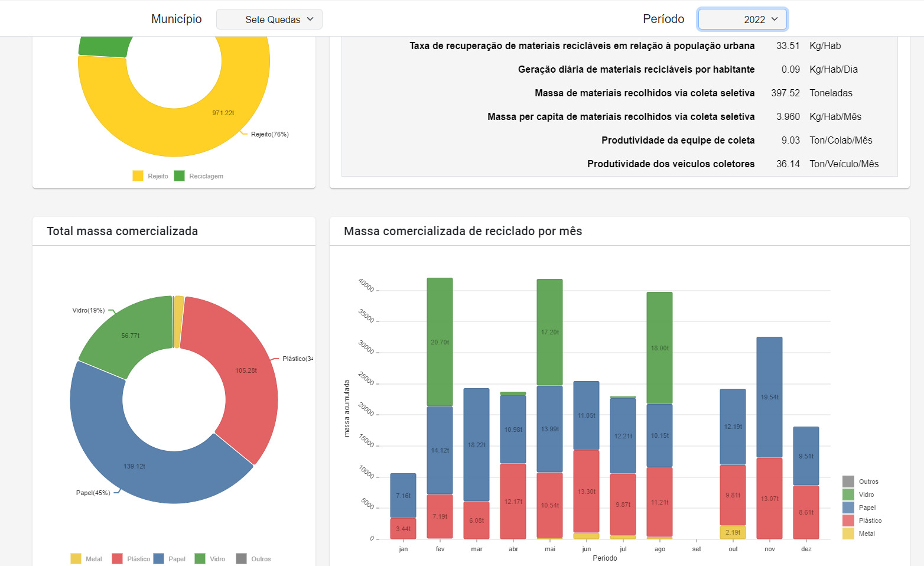
Task: Toggle Metal legend under the pie chart
Action: (x=76, y=559)
